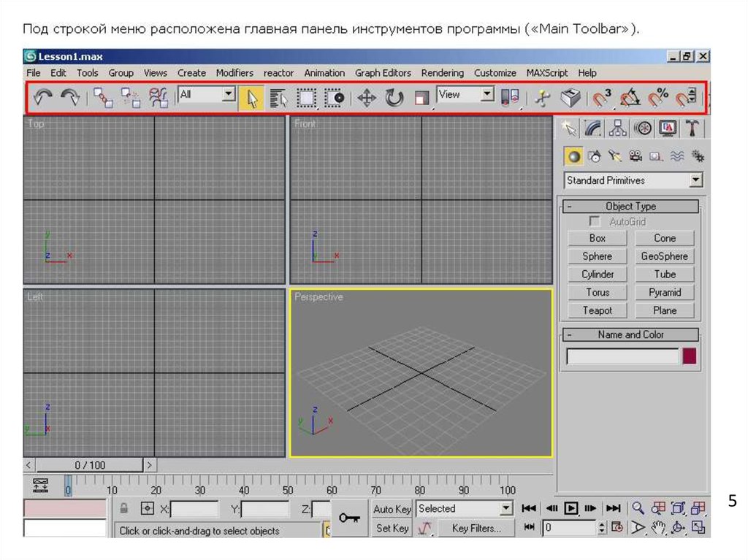Click the Play Animation button
The width and height of the screenshot is (748, 560).
pos(571,508)
